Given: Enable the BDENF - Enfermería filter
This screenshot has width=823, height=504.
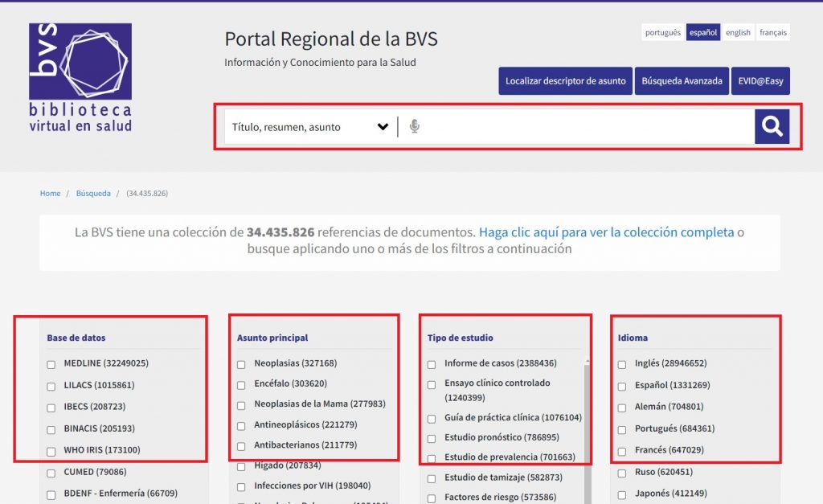Looking at the screenshot, I should [51, 494].
